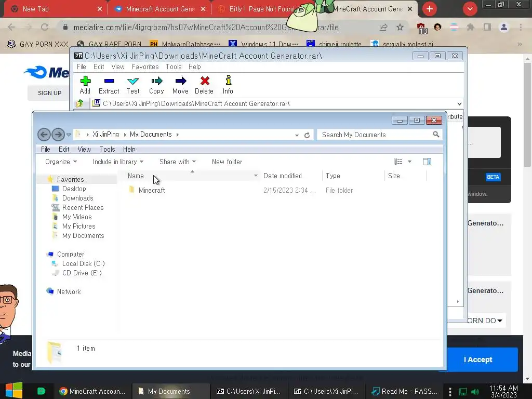This screenshot has height=399, width=532.
Task: Click the Explorer Back arrow button
Action: (x=44, y=135)
